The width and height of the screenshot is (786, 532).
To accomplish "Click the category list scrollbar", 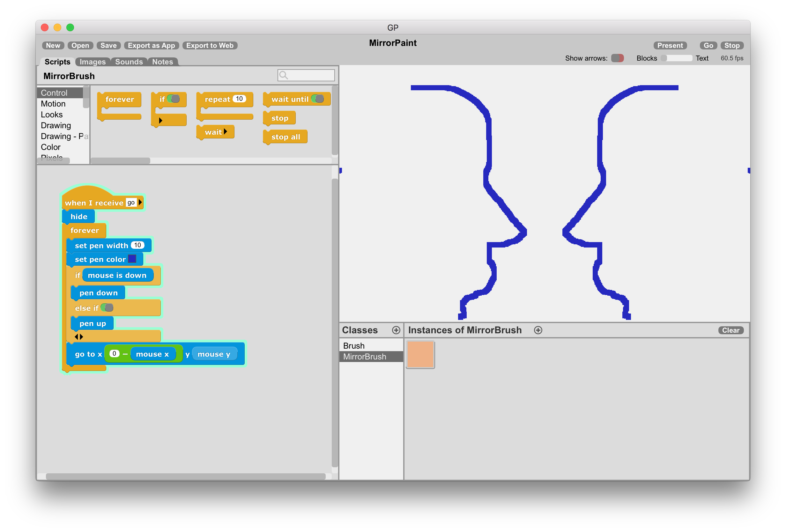I will (86, 97).
